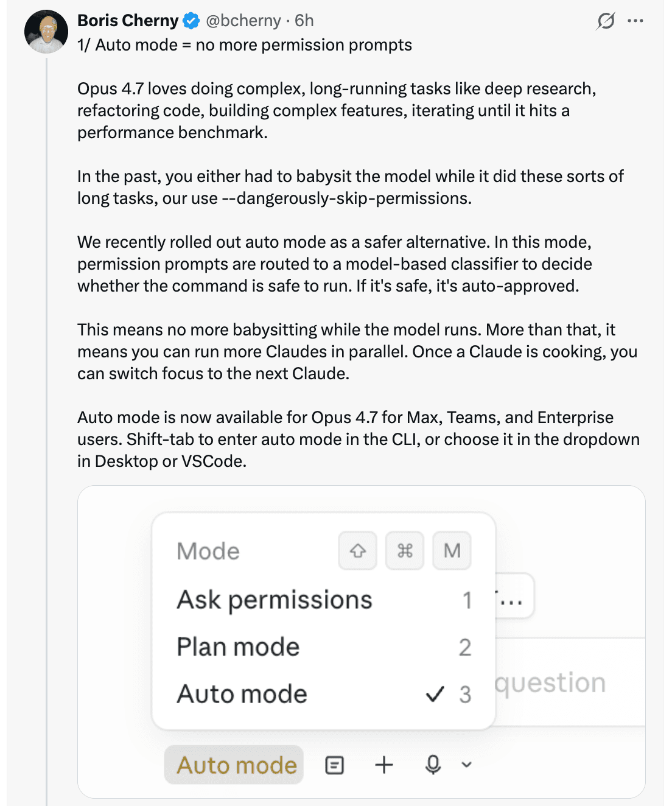Click the Shift key shortcut icon

tap(358, 551)
